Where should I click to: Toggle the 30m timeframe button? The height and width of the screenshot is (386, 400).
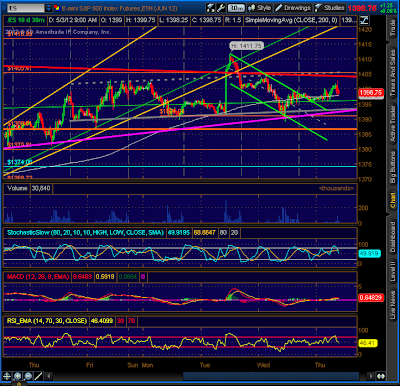[x=236, y=8]
